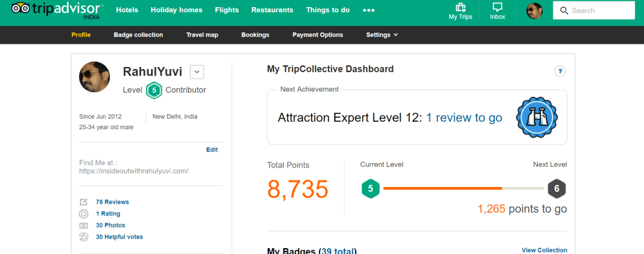Click the 8,735 total points value

298,189
